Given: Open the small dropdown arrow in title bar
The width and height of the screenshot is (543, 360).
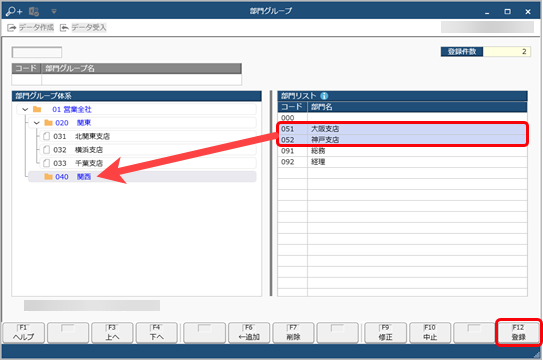Looking at the screenshot, I should click(x=54, y=11).
